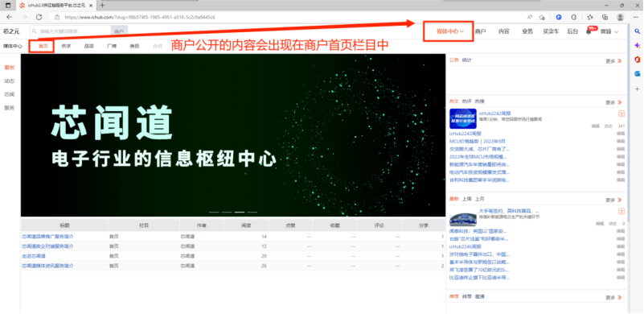Open the 买卖车 top menu
Screen dimensions: 644x314
pos(551,31)
